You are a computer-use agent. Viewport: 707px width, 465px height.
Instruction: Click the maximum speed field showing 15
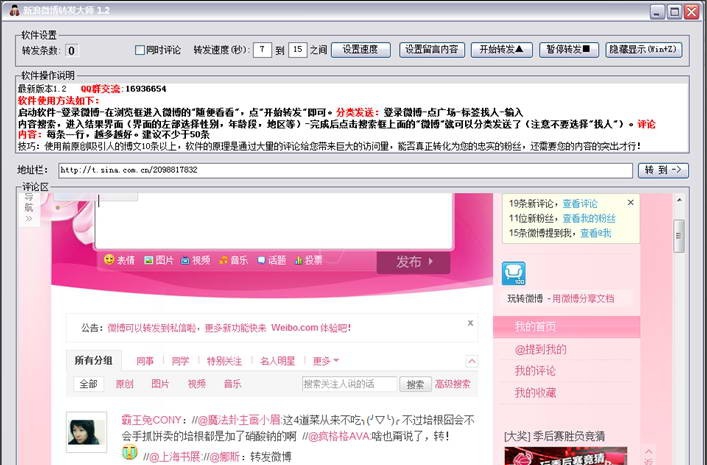pos(298,50)
